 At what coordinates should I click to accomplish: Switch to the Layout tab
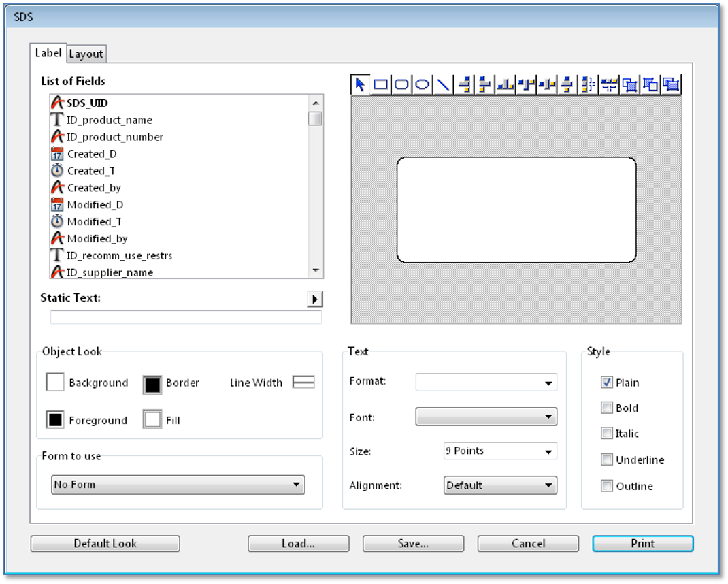pyautogui.click(x=86, y=54)
